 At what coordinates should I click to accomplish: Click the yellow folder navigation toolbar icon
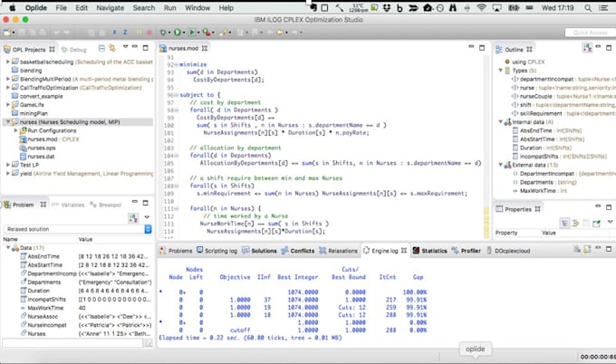coord(280,33)
